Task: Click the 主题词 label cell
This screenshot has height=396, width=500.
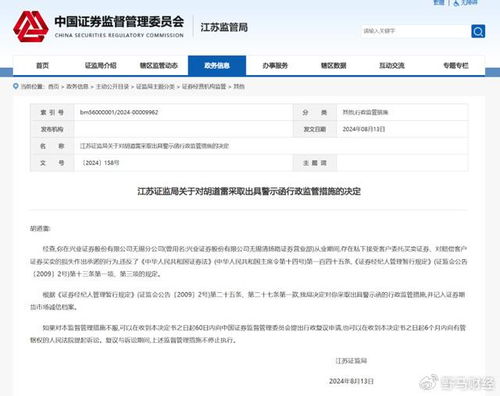Action: coord(315,163)
